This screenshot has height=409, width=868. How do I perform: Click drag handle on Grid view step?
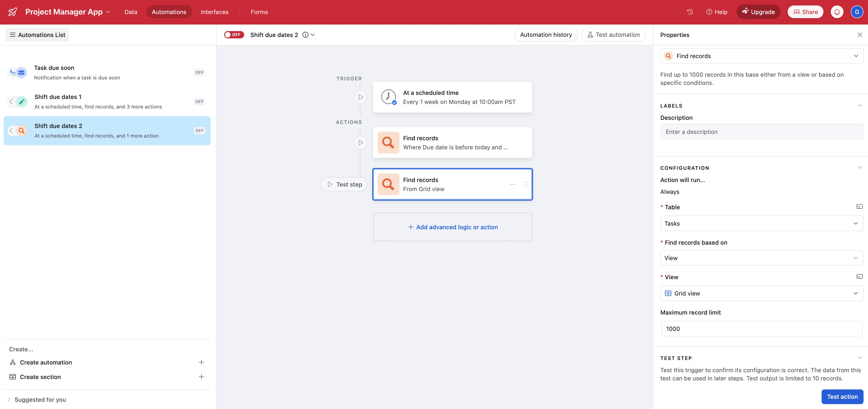525,184
